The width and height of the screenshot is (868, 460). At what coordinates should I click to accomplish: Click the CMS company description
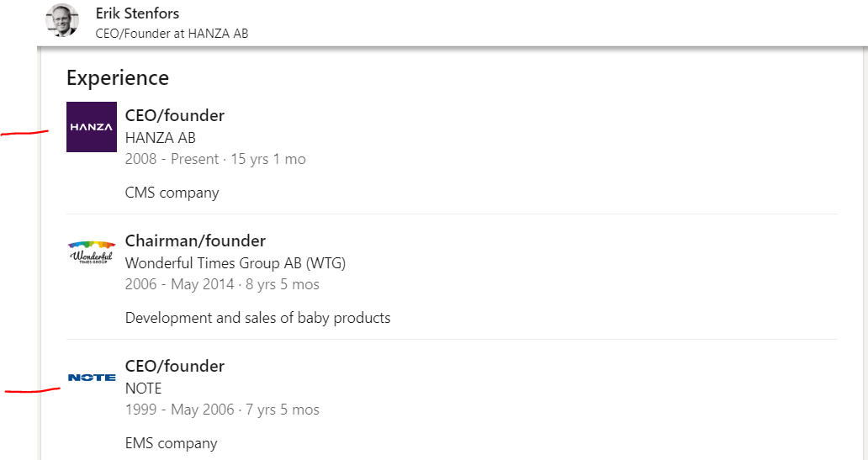pyautogui.click(x=172, y=193)
